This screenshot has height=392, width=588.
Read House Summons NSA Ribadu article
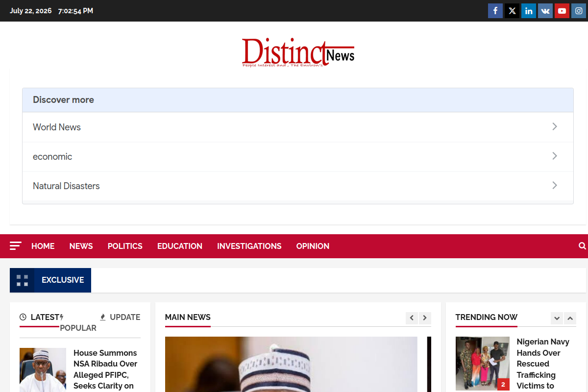(105, 369)
